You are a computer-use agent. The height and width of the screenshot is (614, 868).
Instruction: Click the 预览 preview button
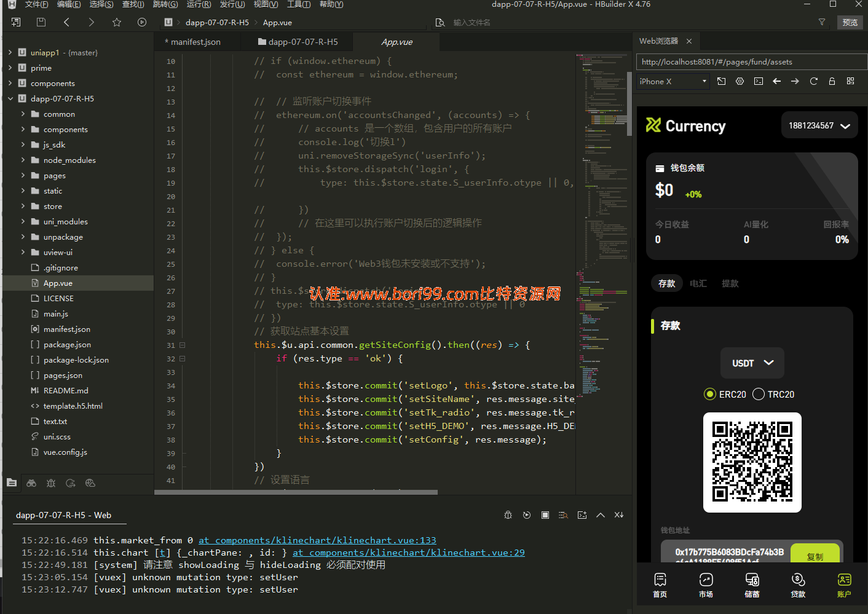click(x=850, y=22)
